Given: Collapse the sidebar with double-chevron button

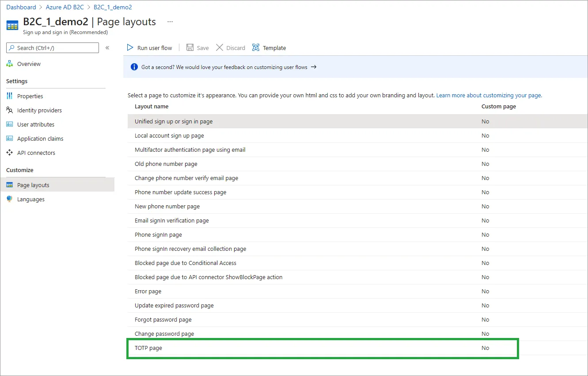Looking at the screenshot, I should 107,48.
